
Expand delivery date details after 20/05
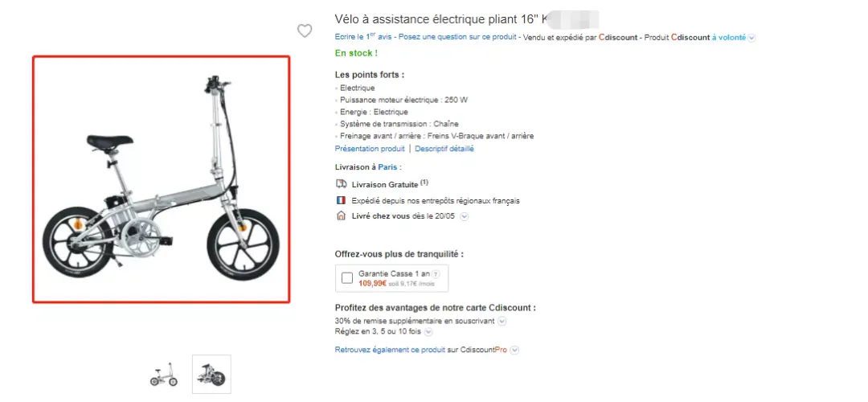coord(465,216)
